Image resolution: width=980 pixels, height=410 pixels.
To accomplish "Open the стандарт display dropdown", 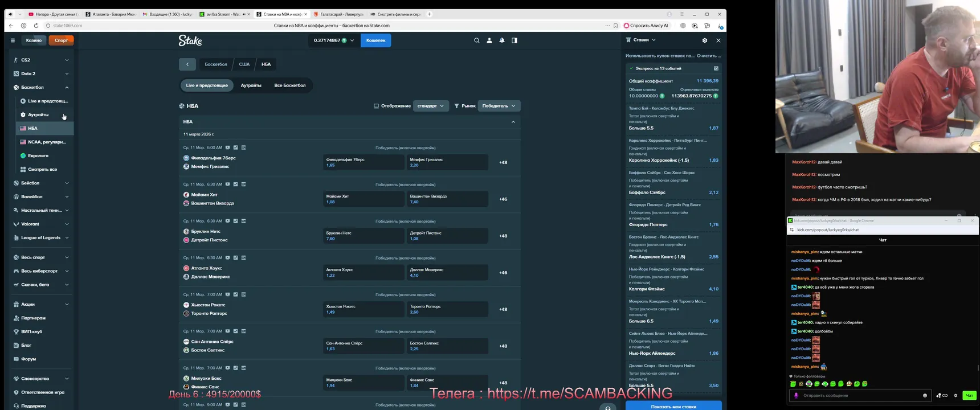I will pos(431,106).
